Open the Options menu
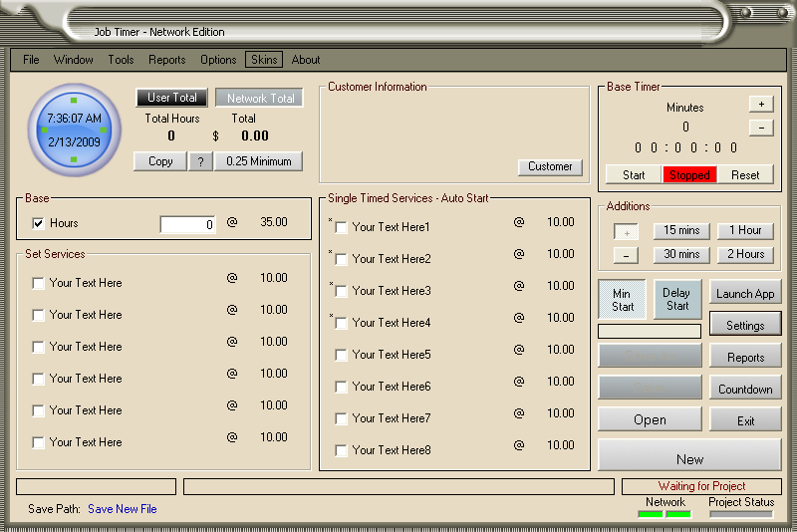This screenshot has height=532, width=797. (218, 60)
